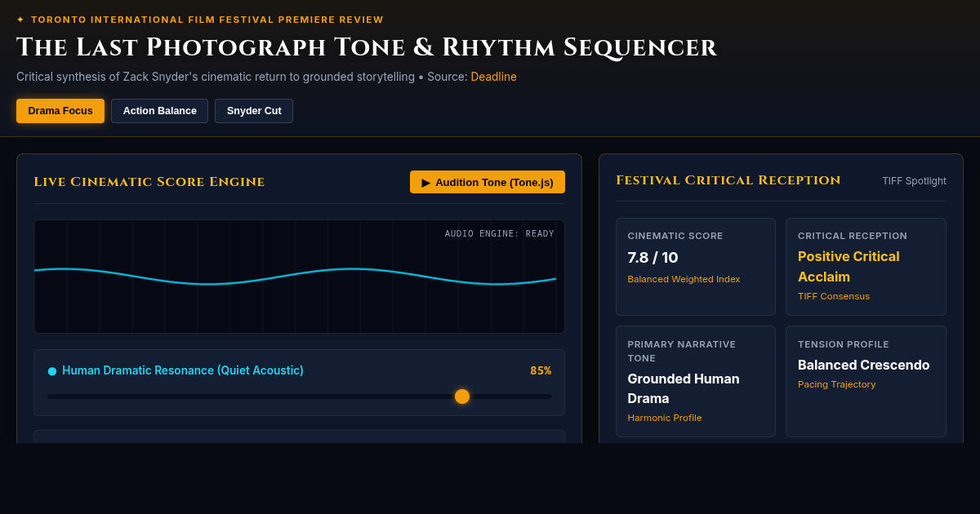980x514 pixels.
Task: Click the Grounded Human Drama tone value
Action: coord(684,388)
